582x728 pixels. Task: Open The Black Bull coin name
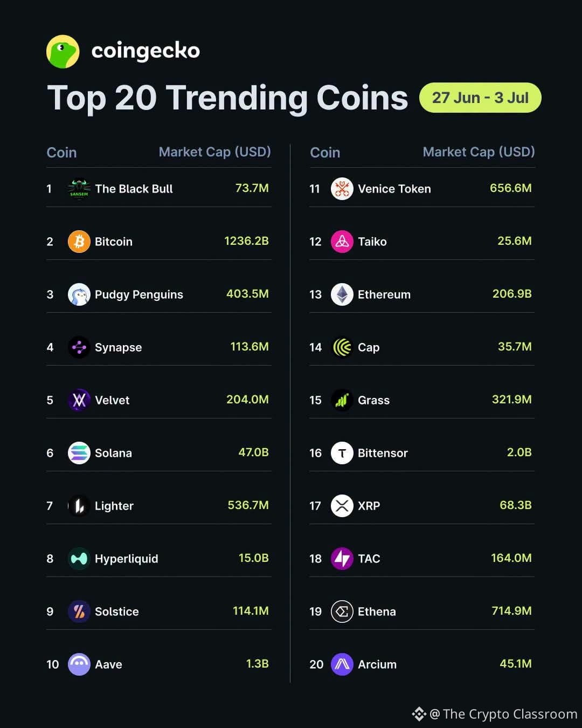134,189
